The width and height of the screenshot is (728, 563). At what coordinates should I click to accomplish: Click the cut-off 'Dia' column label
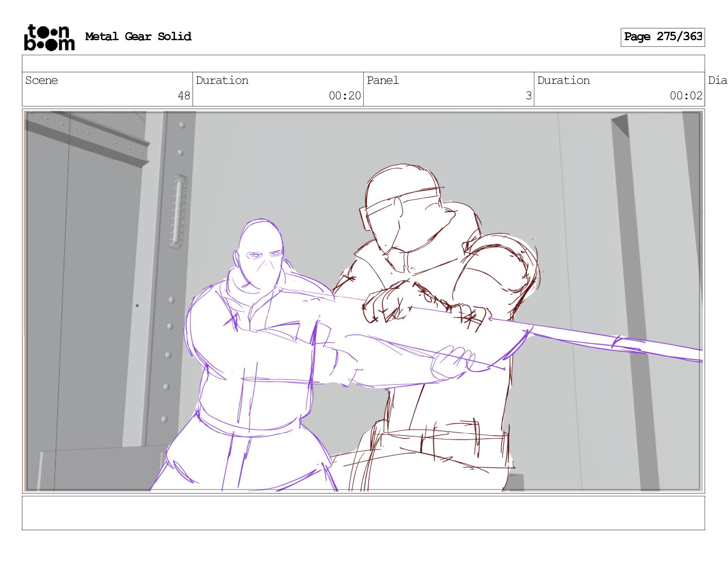718,80
